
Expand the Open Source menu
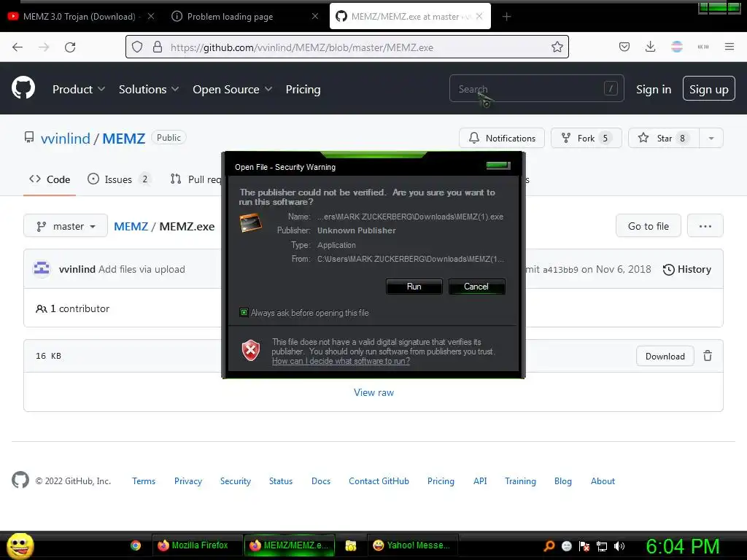[x=233, y=89]
